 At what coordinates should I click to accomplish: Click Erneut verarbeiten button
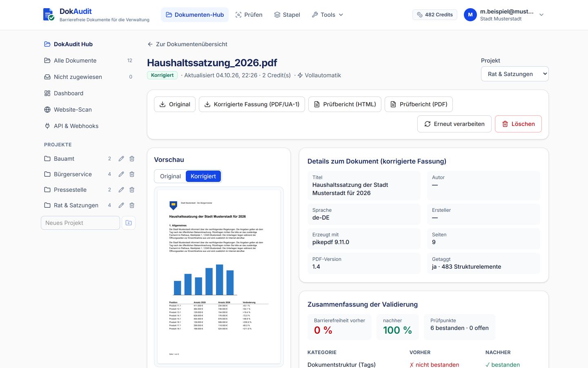[x=454, y=124]
